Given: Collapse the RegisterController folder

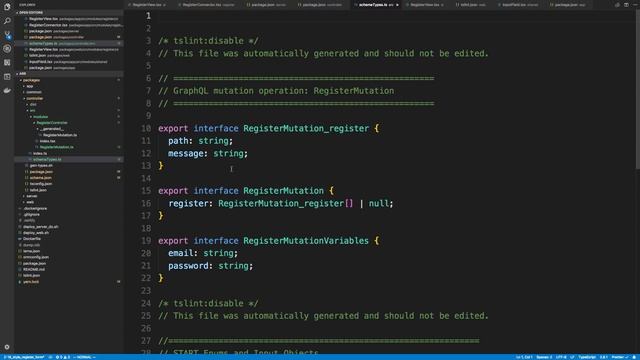Looking at the screenshot, I should tap(50, 123).
